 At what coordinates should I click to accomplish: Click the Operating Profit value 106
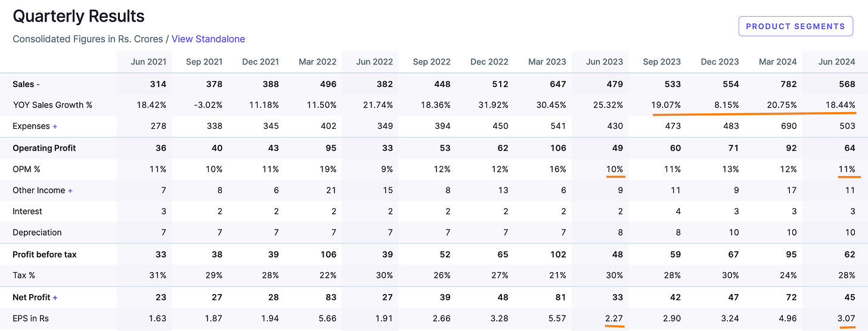click(559, 148)
